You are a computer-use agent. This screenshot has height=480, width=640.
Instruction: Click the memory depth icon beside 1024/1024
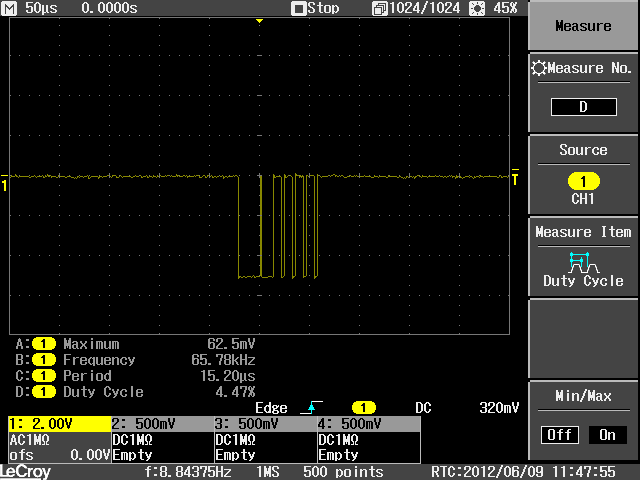[380, 9]
